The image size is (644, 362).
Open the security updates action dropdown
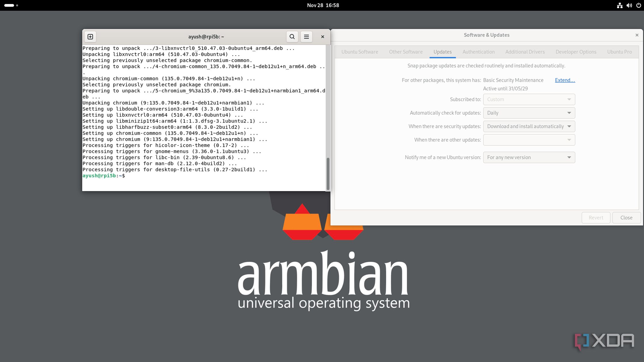(x=529, y=126)
